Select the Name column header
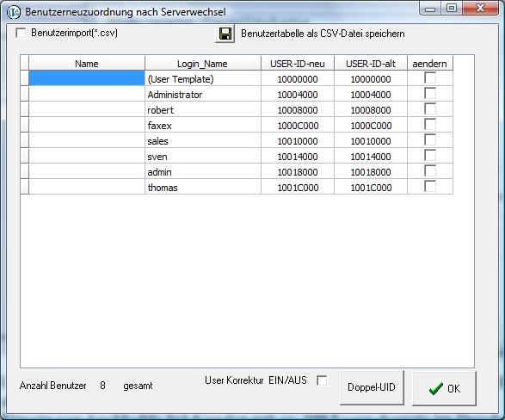 [x=87, y=64]
